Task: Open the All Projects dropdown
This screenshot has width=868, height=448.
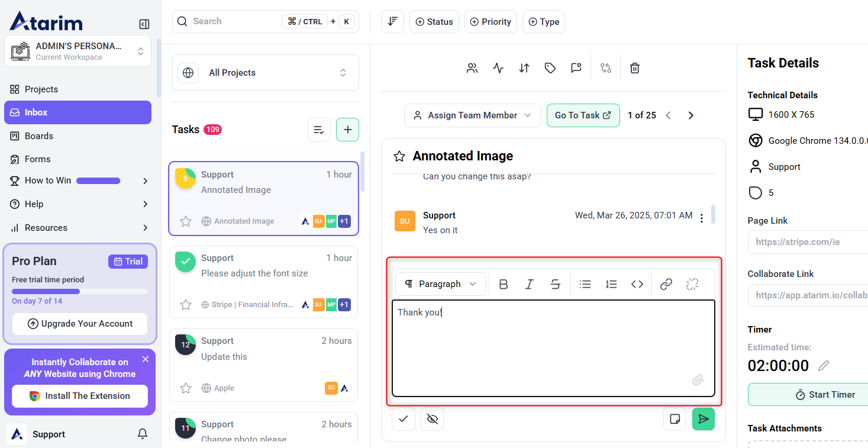Action: 265,73
